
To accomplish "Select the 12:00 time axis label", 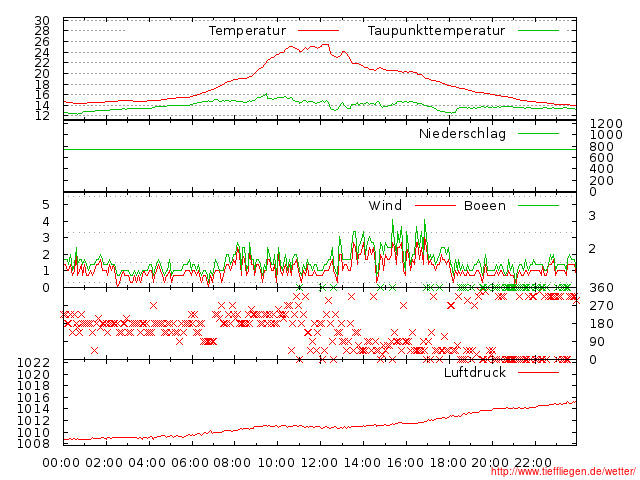I will 319,463.
